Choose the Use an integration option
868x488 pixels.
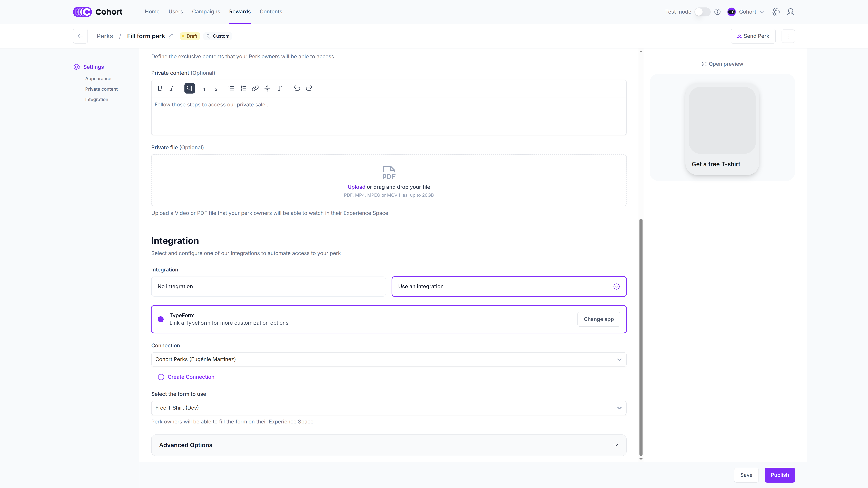[509, 286]
